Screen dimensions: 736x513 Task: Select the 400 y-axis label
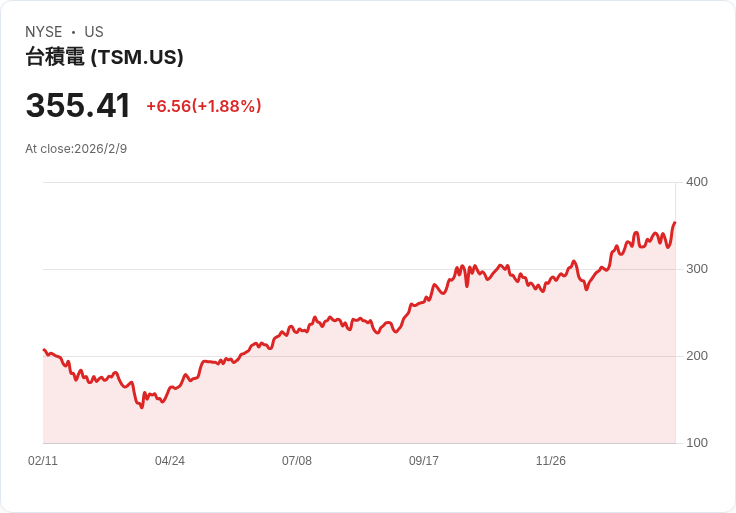click(697, 182)
